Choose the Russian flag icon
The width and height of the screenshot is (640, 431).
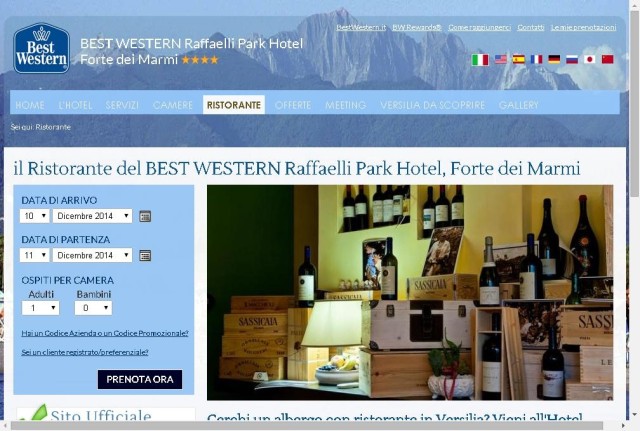(572, 59)
